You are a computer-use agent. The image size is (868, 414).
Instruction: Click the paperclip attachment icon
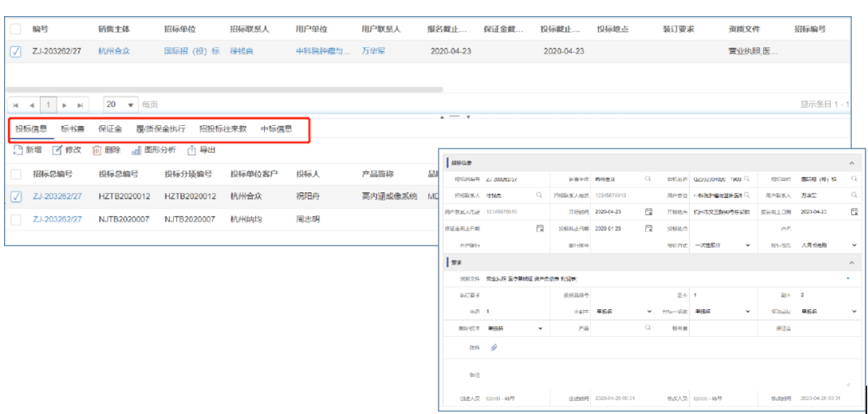[494, 347]
